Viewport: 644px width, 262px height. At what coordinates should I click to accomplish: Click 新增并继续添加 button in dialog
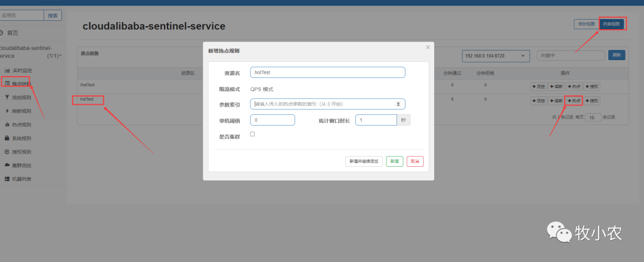pos(364,161)
